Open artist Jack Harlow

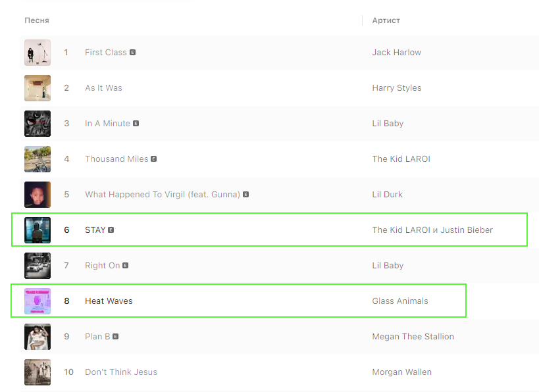tap(396, 53)
